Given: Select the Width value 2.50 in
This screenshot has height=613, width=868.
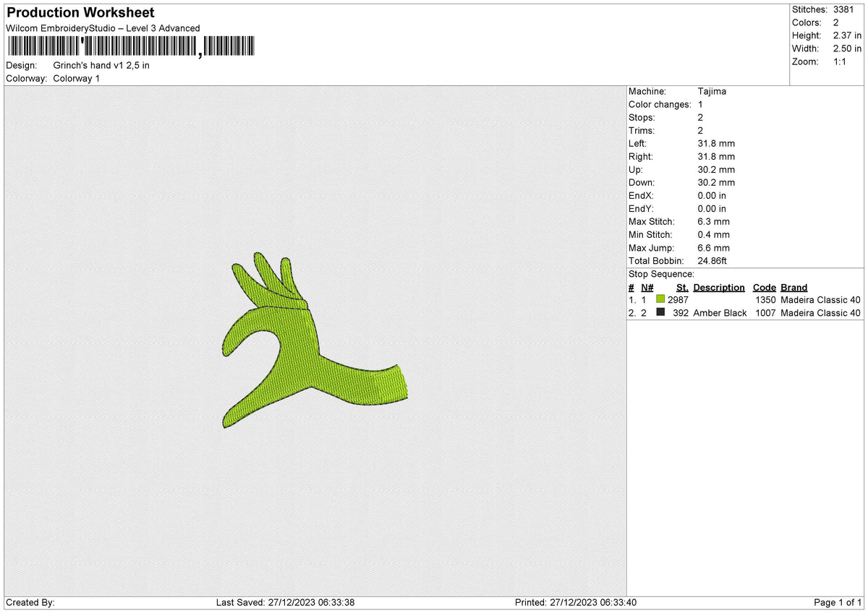Looking at the screenshot, I should click(847, 48).
